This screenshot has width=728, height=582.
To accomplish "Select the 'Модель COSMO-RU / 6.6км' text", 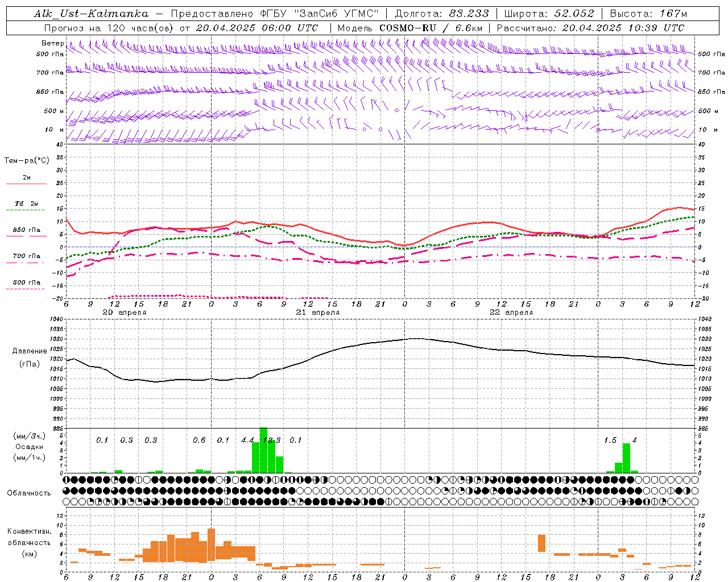I will click(410, 28).
